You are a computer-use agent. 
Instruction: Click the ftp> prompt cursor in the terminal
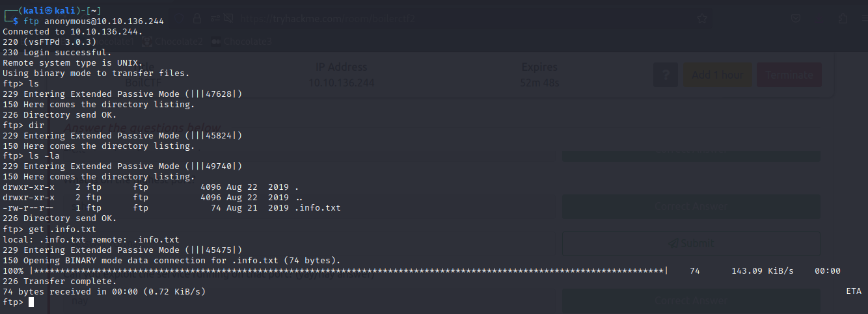[x=31, y=302]
